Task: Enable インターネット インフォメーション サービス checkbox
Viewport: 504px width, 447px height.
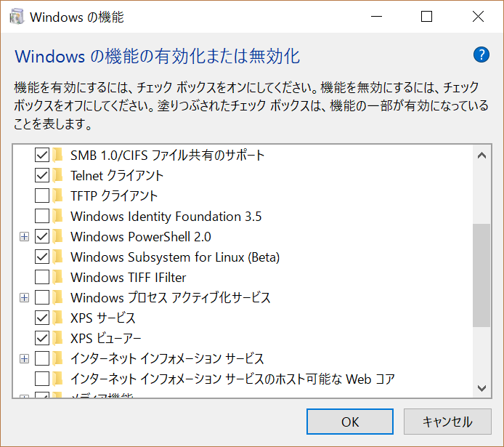Action: pos(42,358)
